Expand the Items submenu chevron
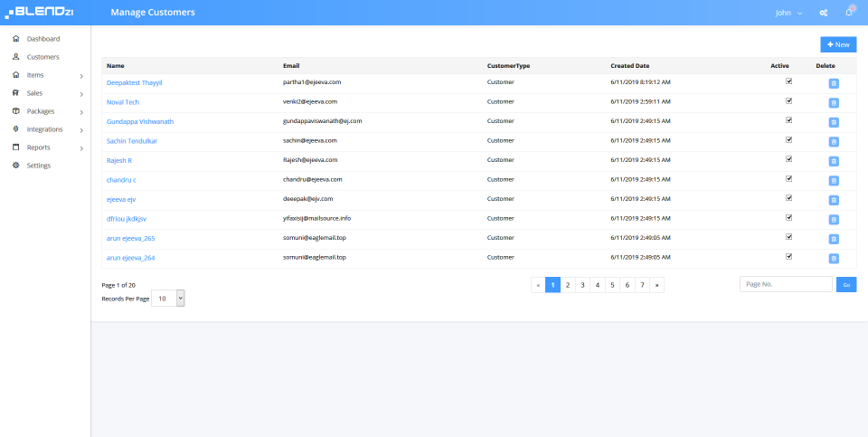The width and height of the screenshot is (868, 437). [81, 76]
